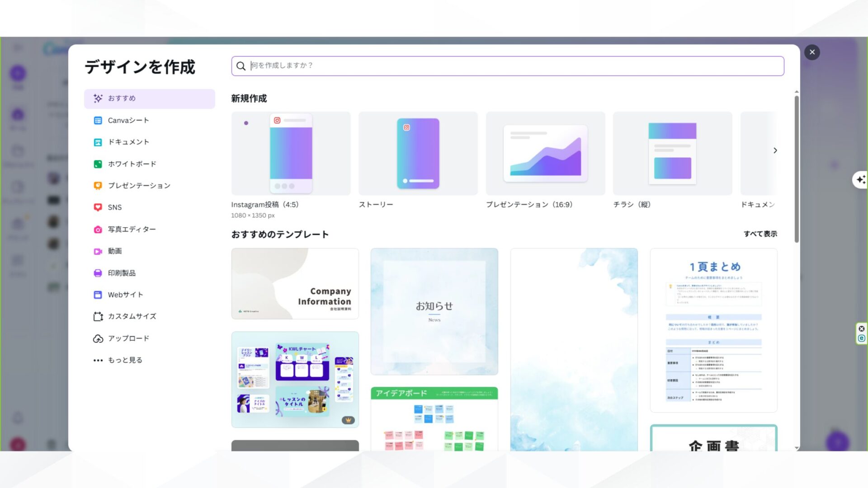This screenshot has height=488, width=868.
Task: Click the プレゼンテーション ribbon icon
Action: [x=98, y=185]
